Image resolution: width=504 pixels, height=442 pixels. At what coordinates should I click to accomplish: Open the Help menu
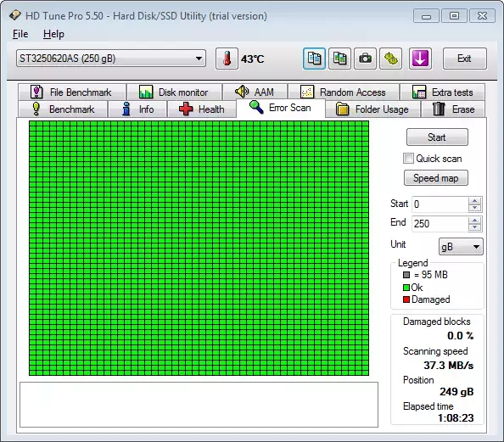coord(53,34)
